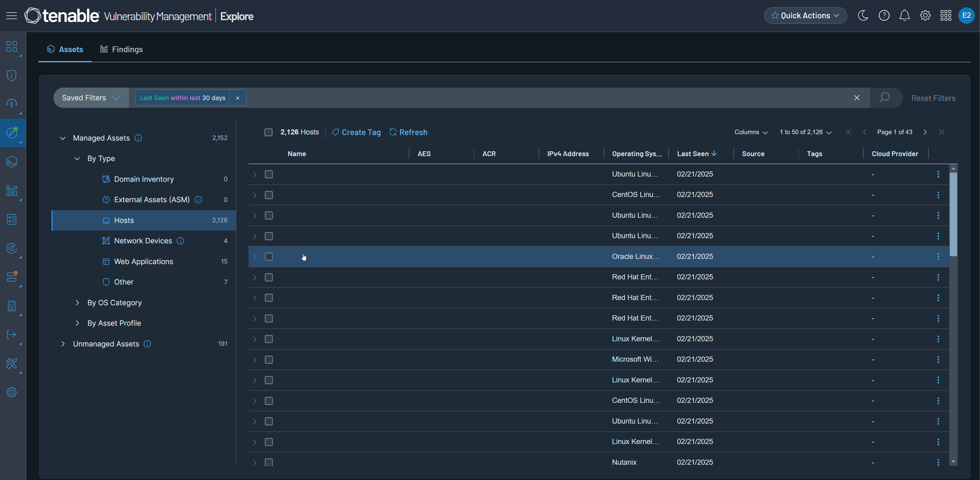Toggle dark mode moon icon

click(863, 16)
